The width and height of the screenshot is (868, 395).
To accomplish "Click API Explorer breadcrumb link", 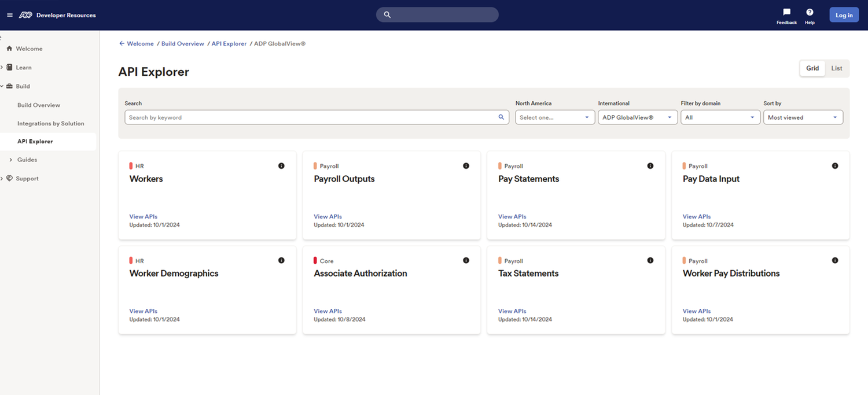I will pyautogui.click(x=229, y=43).
